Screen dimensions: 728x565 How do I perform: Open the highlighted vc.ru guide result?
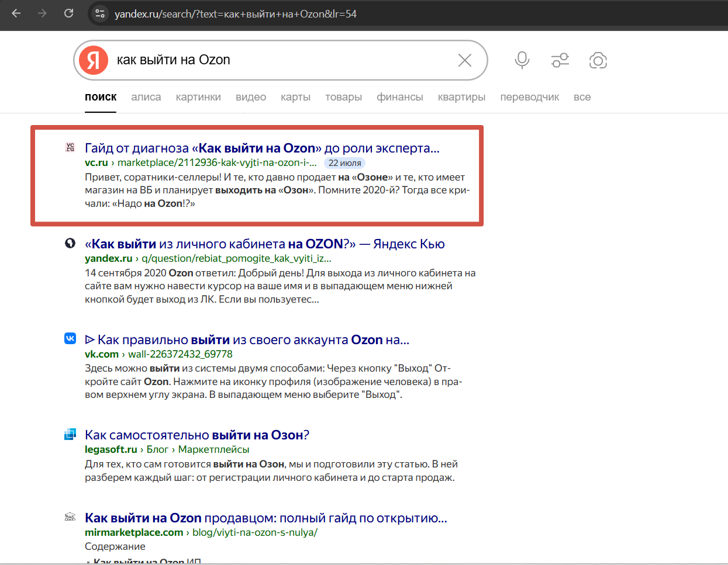pyautogui.click(x=261, y=148)
